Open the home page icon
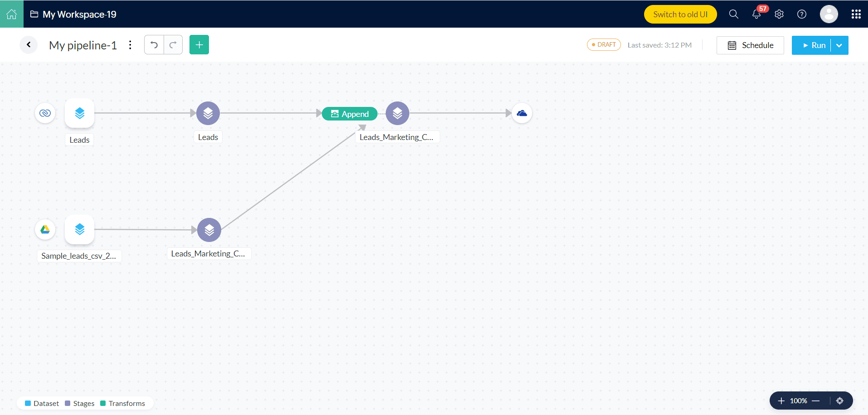This screenshot has width=868, height=415. point(12,14)
